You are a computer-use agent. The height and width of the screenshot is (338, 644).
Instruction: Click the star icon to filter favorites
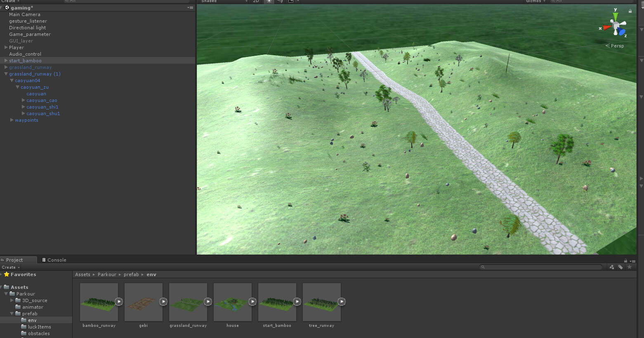pyautogui.click(x=629, y=267)
